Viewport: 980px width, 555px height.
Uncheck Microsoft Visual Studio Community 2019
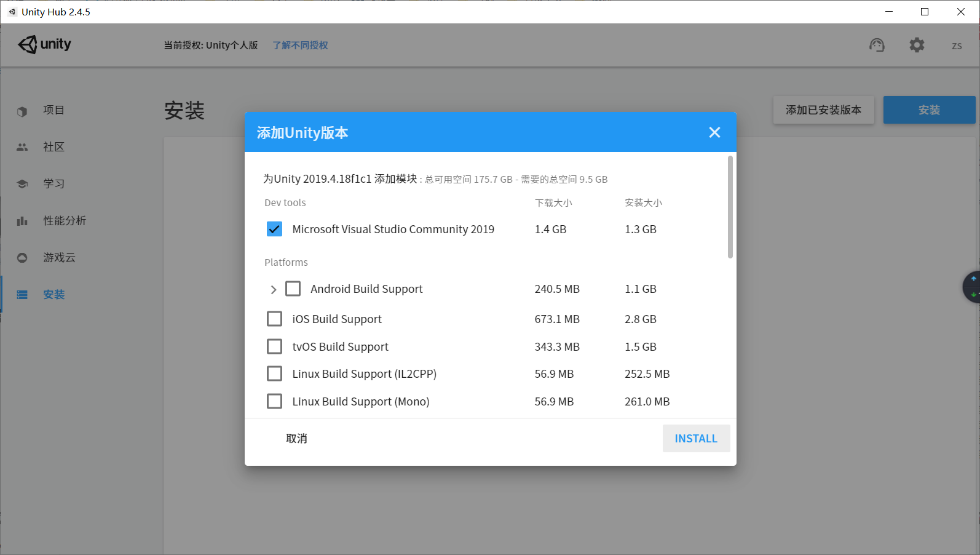click(274, 229)
